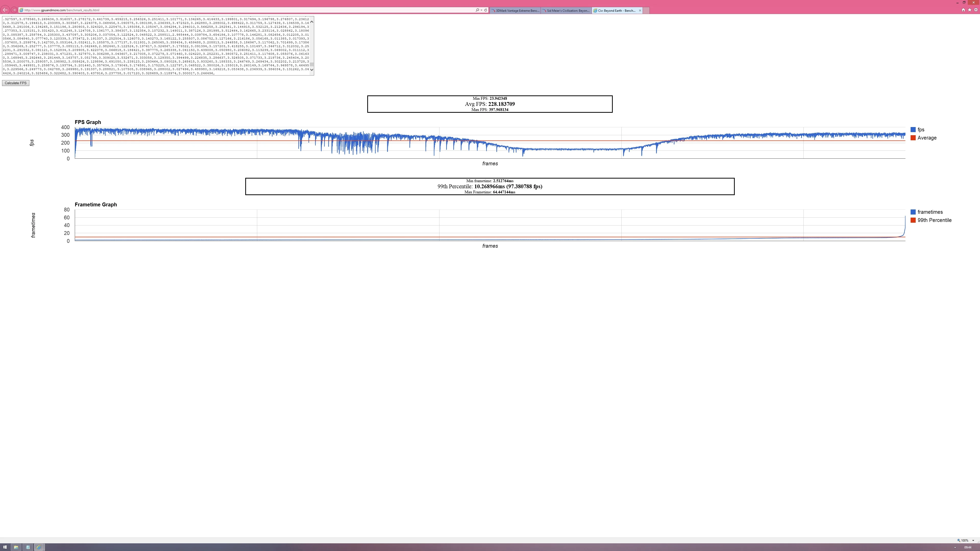Open browser Tools gear menu
Image resolution: width=980 pixels, height=551 pixels.
click(x=976, y=10)
